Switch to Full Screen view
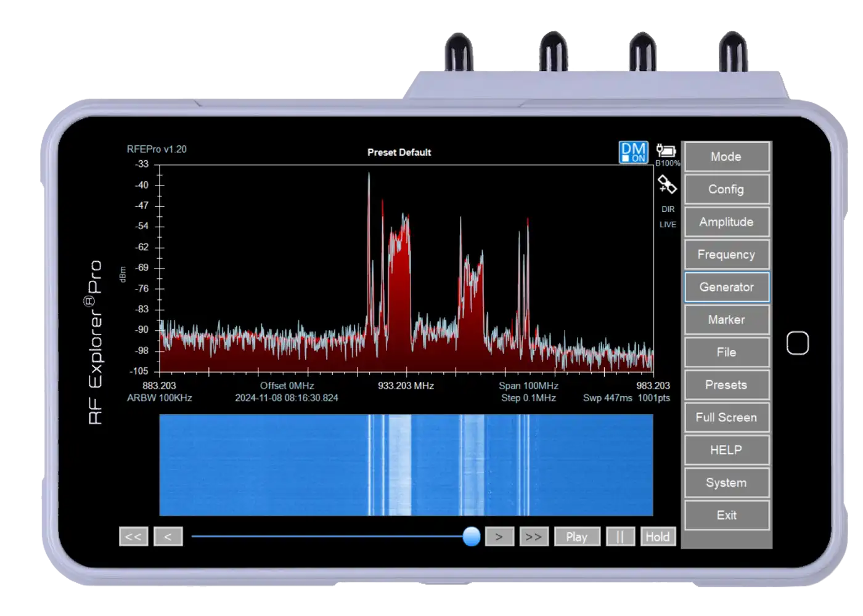This screenshot has height=616, width=863. (726, 418)
